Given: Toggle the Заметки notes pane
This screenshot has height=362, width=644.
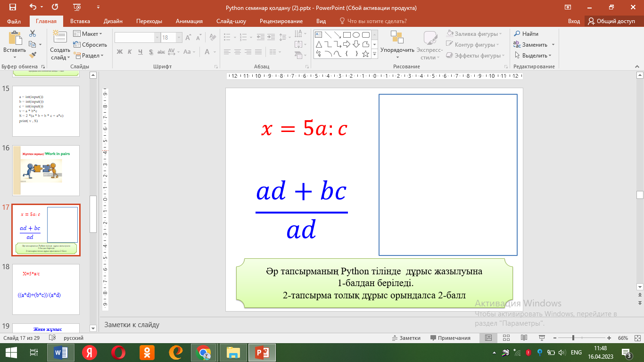Looking at the screenshot, I should [406, 338].
